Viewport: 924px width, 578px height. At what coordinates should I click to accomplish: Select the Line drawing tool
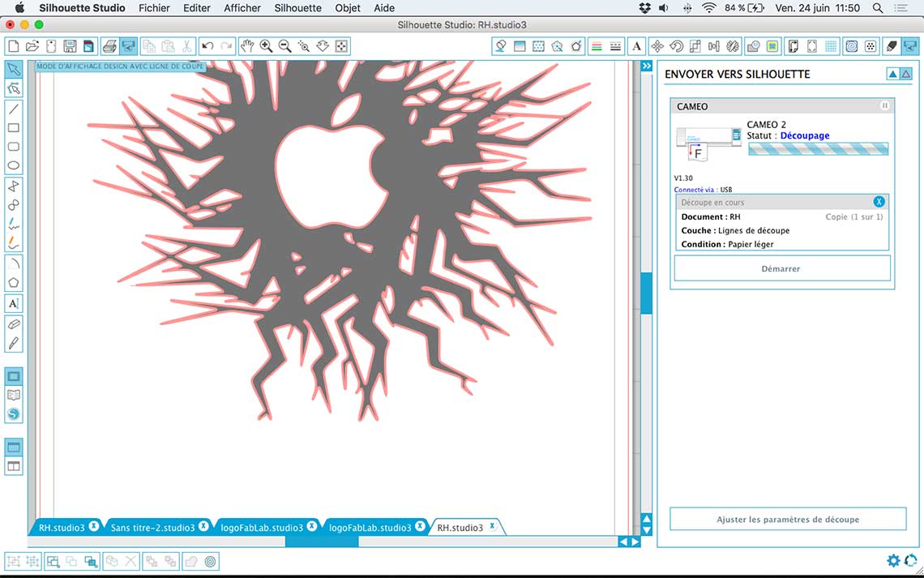tap(14, 109)
